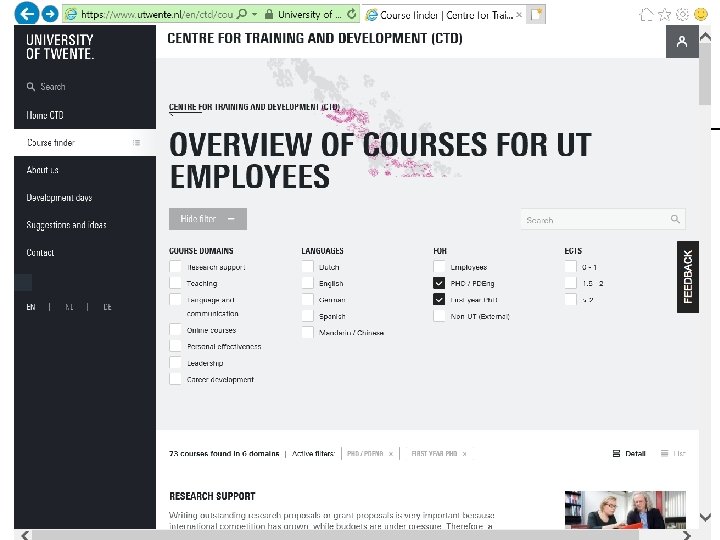Click the refresh page icon

coord(351,14)
